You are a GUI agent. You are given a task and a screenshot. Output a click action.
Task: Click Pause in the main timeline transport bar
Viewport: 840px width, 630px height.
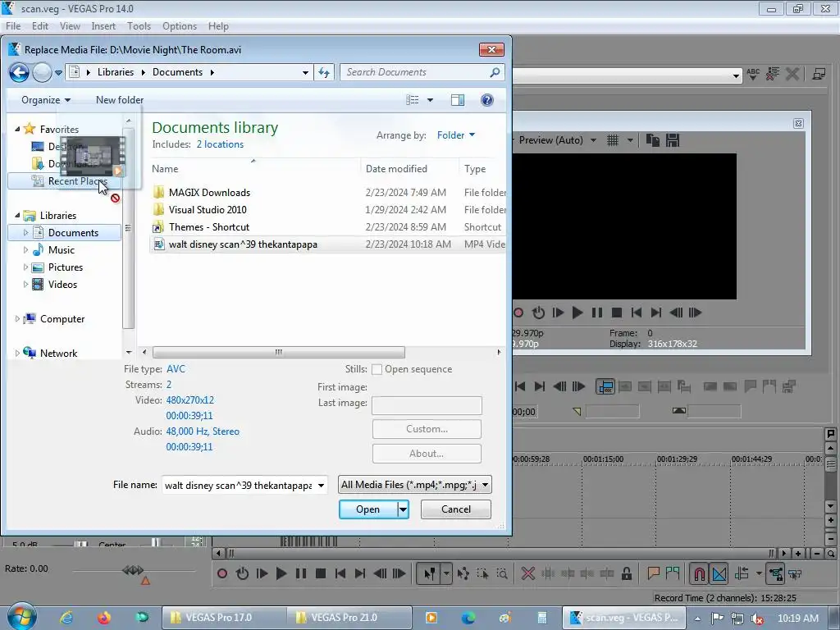(301, 573)
